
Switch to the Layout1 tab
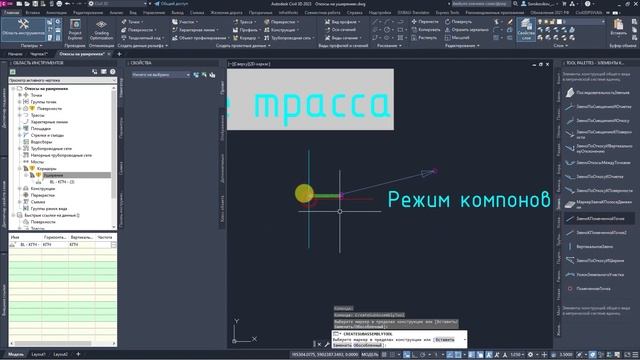39,354
